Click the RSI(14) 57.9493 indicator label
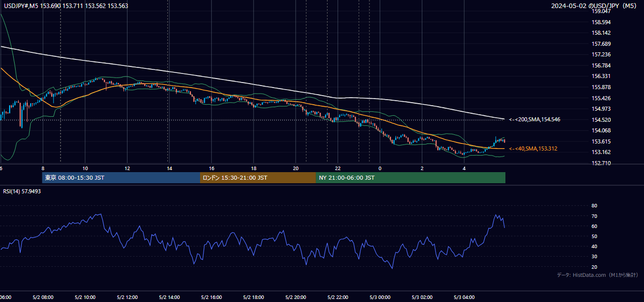Viewport: 644px width, 302px height. pos(22,191)
